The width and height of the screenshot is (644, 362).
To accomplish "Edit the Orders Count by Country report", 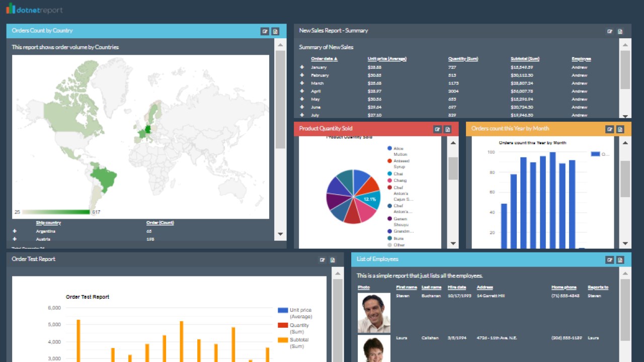I will pyautogui.click(x=265, y=31).
